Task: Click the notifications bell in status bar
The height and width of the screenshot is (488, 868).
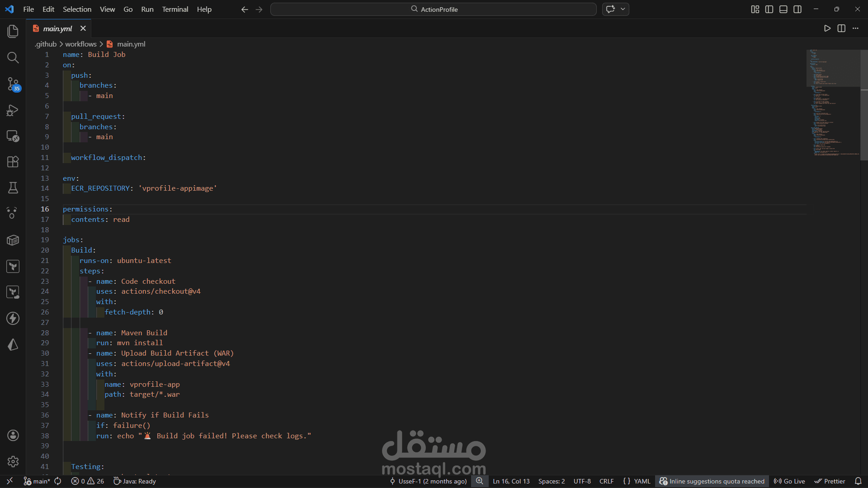Action: [x=858, y=481]
